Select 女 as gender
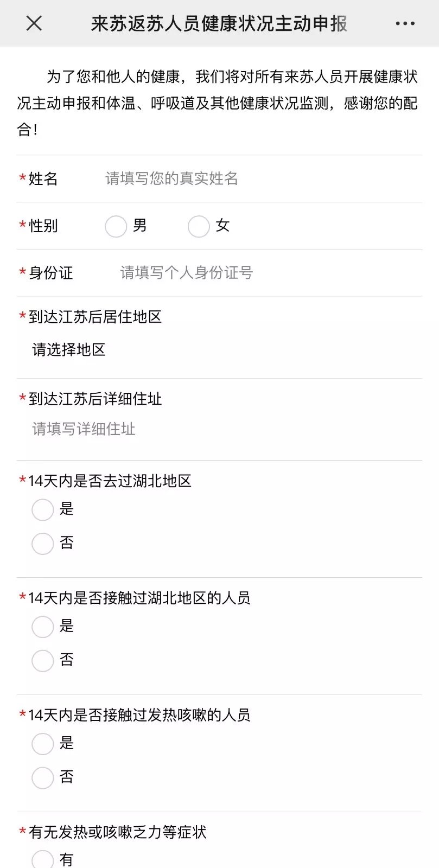The image size is (439, 868). [199, 226]
